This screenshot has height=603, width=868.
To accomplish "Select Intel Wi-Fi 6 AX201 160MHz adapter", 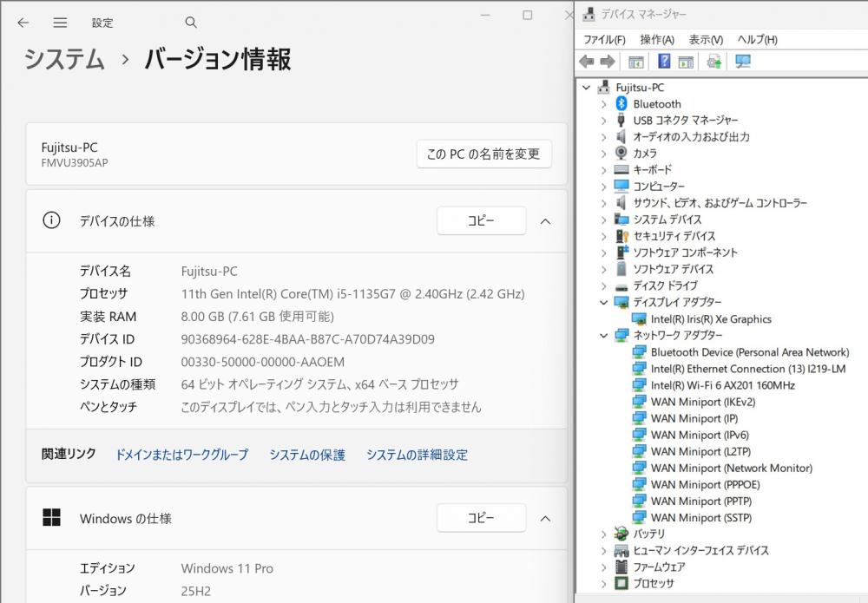I will 722,385.
